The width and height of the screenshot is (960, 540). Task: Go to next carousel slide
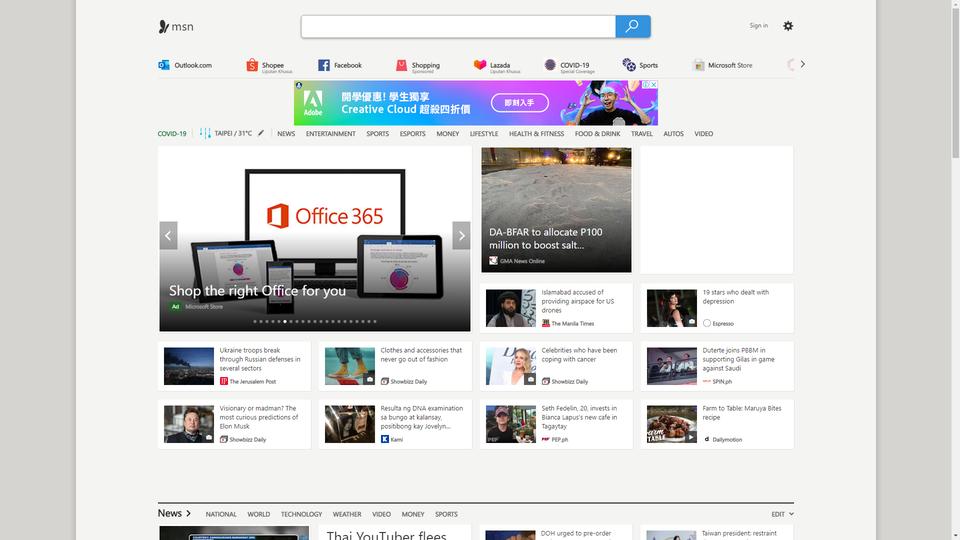(462, 235)
